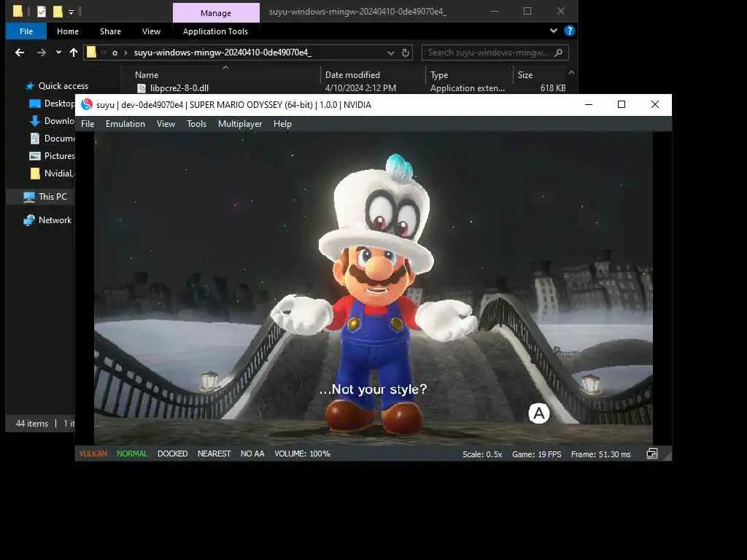
Task: Sort by the Type column header
Action: click(x=439, y=75)
